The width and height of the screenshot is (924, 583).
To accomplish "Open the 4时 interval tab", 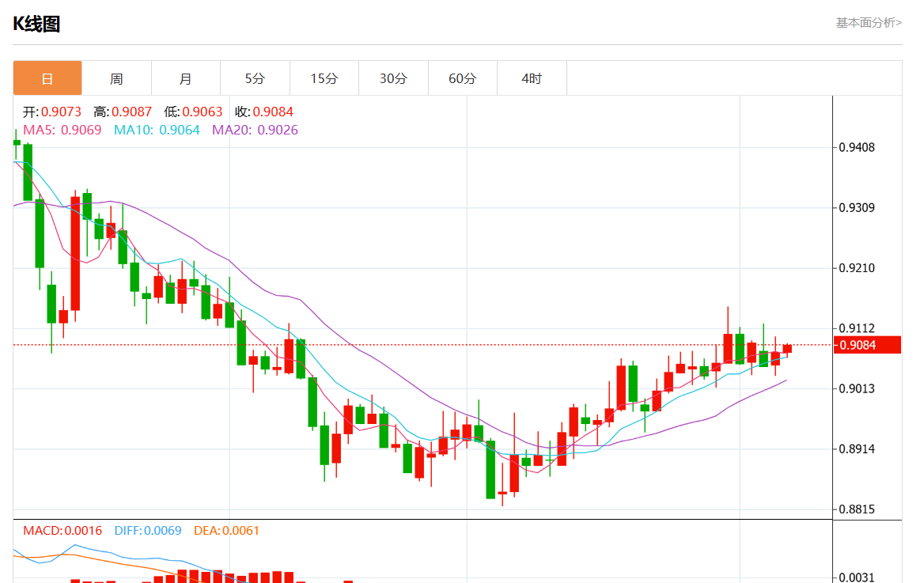I will pyautogui.click(x=532, y=78).
